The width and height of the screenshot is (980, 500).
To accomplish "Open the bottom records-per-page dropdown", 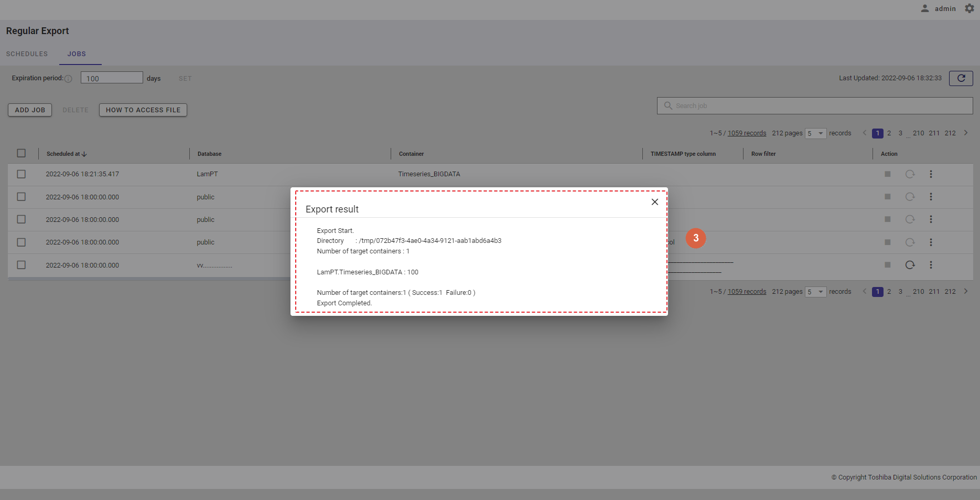I will (815, 292).
